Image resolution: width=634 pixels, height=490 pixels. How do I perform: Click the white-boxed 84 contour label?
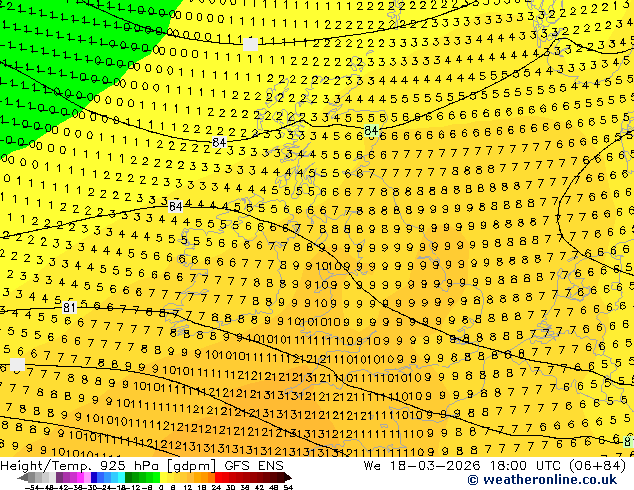pyautogui.click(x=219, y=142)
